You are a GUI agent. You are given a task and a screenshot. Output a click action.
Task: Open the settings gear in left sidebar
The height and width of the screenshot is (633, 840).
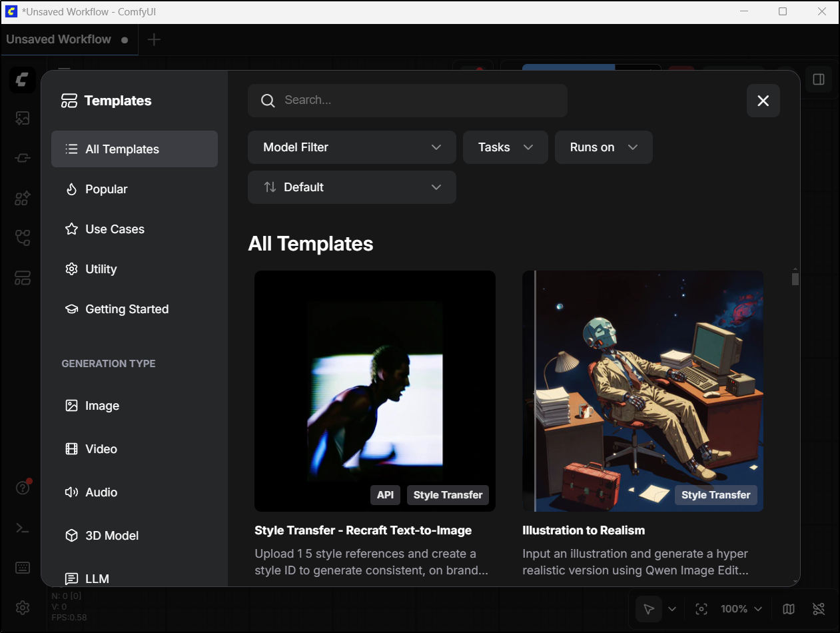(23, 608)
